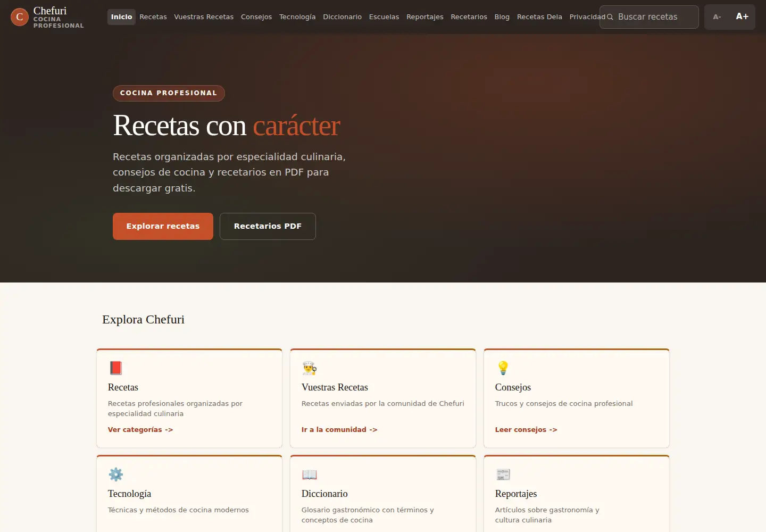Click the light bulb icon on Consejos card
This screenshot has width=766, height=532.
tap(503, 368)
